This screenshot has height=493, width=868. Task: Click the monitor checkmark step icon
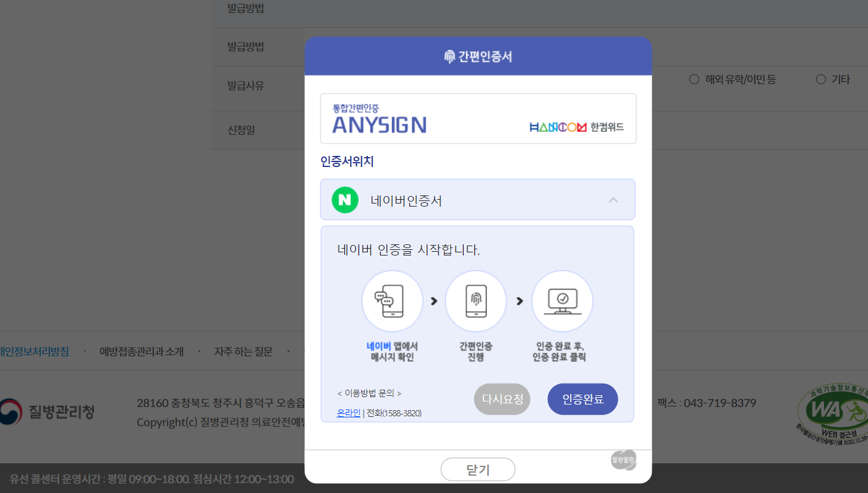[x=563, y=301]
